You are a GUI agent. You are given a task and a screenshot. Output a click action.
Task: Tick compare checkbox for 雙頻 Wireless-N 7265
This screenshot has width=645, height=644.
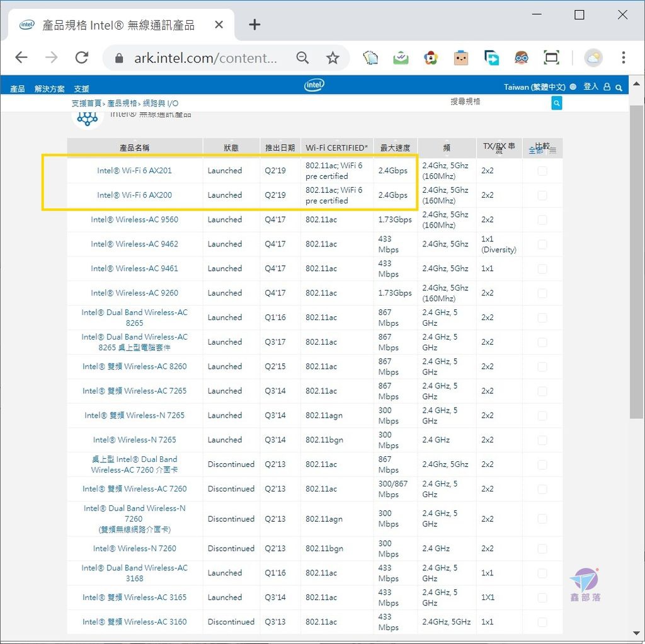pyautogui.click(x=542, y=416)
